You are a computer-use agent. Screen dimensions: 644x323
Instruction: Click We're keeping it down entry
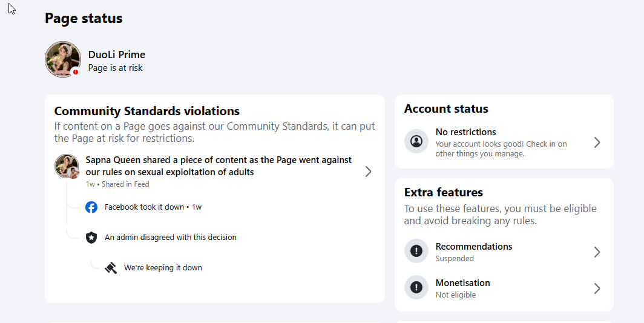pos(163,267)
